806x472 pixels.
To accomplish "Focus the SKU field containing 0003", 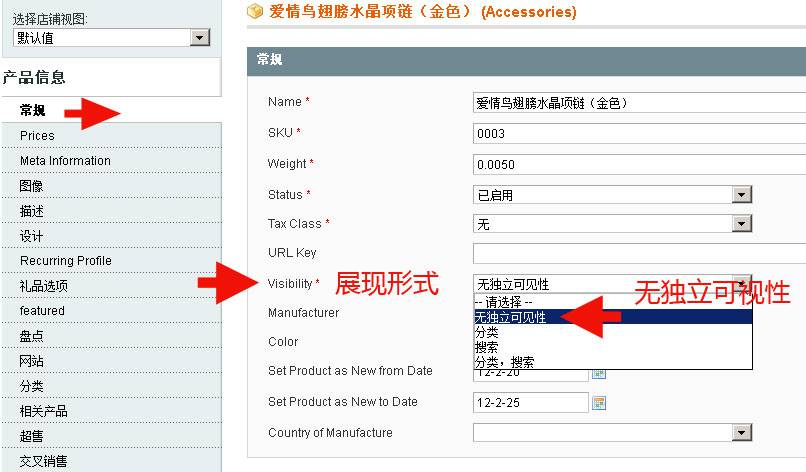I will (x=639, y=134).
